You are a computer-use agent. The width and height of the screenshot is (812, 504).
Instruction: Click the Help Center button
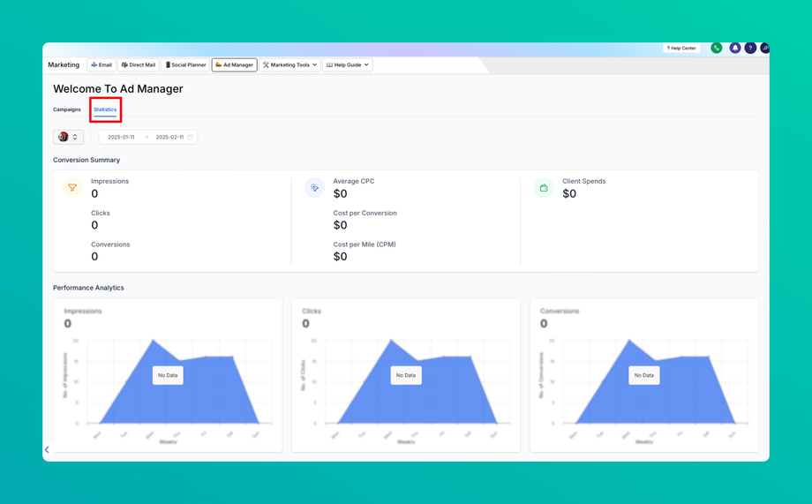click(x=681, y=49)
